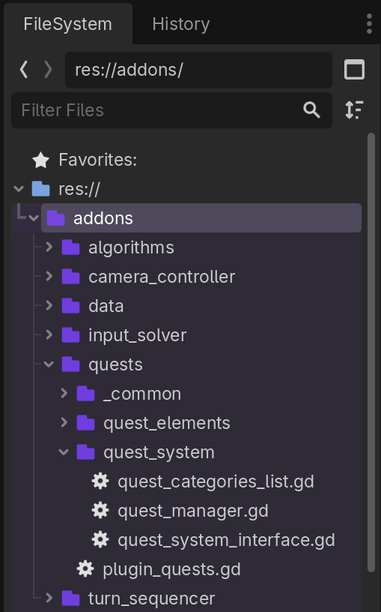Select quest_categories_list.gd script file
Screen dimensions: 381x612
coord(216,482)
